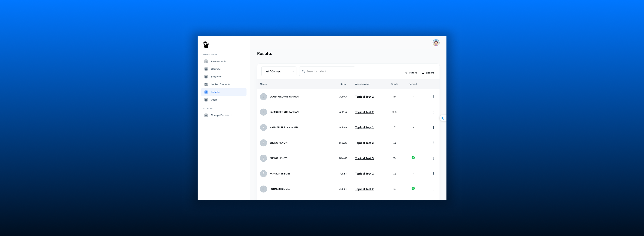Screen dimensions: 644x236
Task: Focus the Search student input field
Action: point(329,71)
